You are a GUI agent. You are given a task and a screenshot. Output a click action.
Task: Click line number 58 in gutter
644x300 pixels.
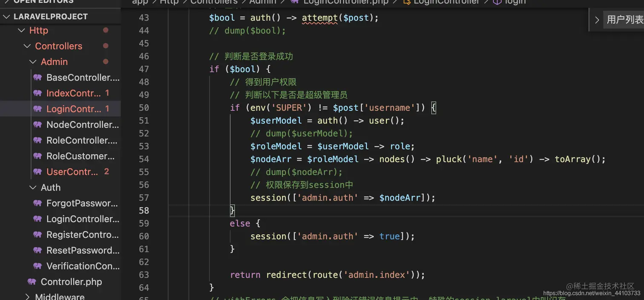point(144,211)
